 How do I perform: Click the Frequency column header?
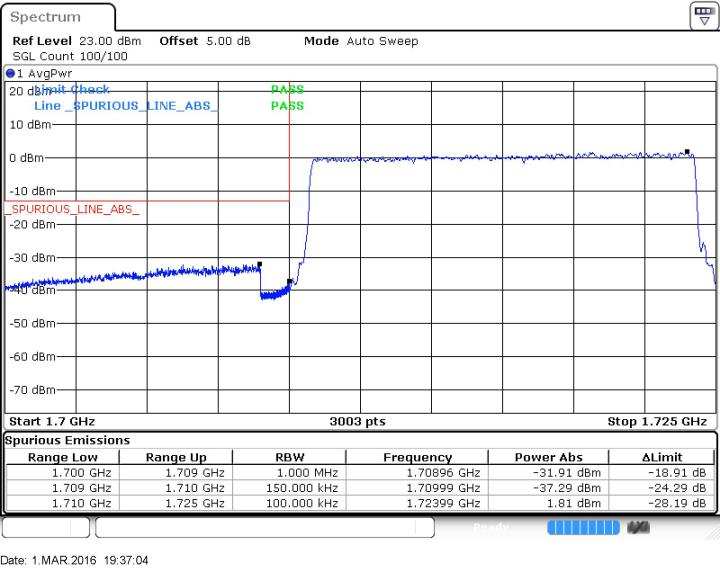pyautogui.click(x=417, y=457)
